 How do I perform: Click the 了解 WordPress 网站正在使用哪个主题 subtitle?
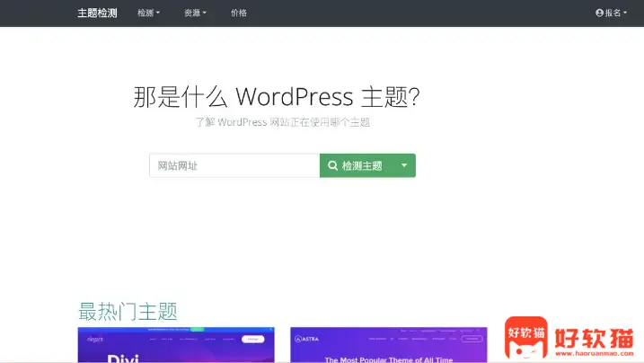coord(283,122)
